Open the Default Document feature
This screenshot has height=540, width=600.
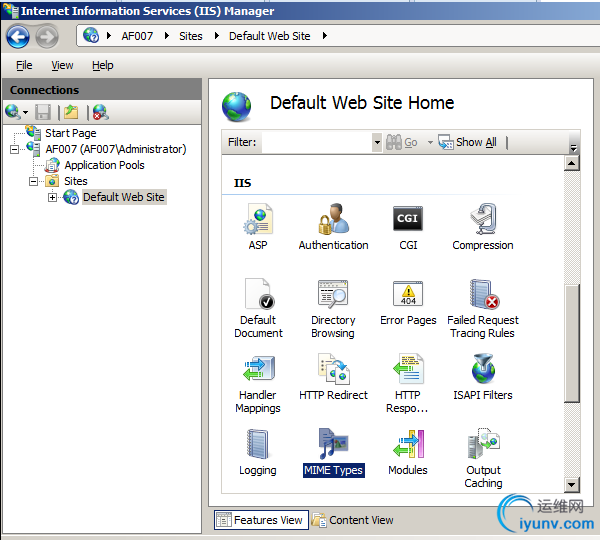[x=258, y=308]
